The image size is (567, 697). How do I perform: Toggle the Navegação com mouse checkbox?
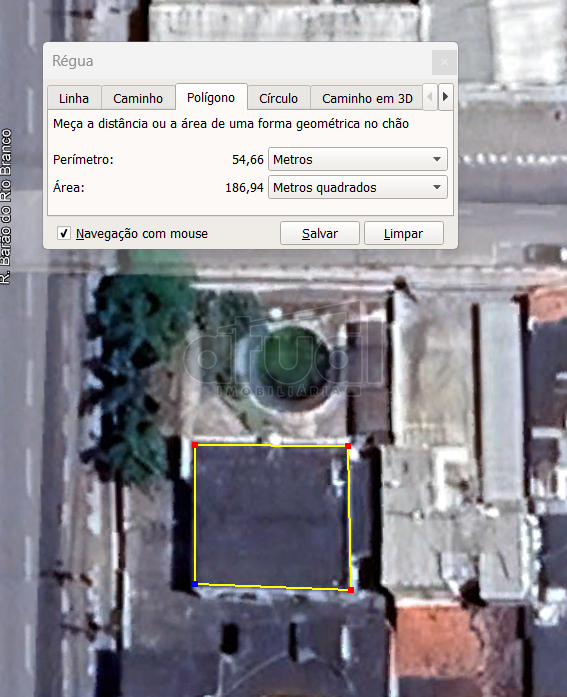[x=64, y=233]
